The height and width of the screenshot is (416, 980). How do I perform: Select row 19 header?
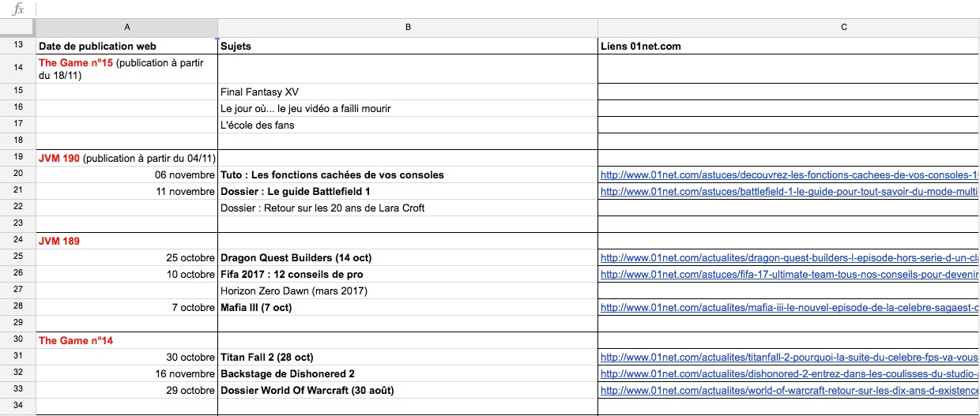click(18, 158)
